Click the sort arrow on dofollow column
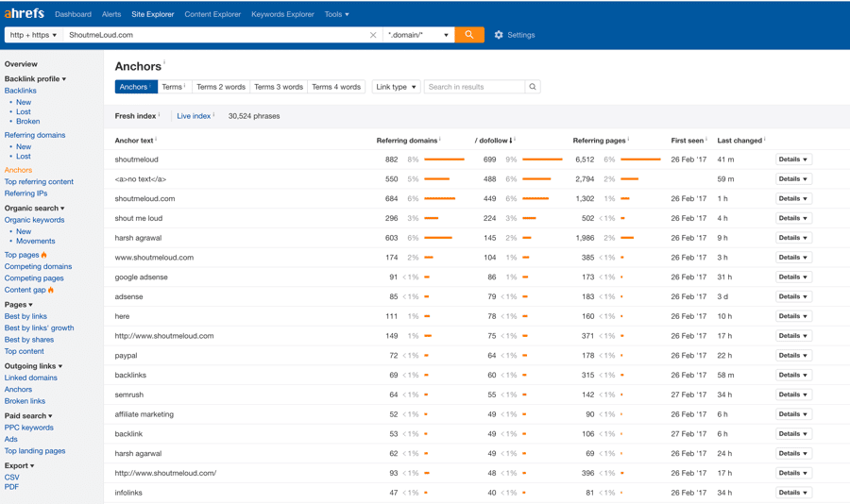This screenshot has width=850, height=504. (511, 141)
